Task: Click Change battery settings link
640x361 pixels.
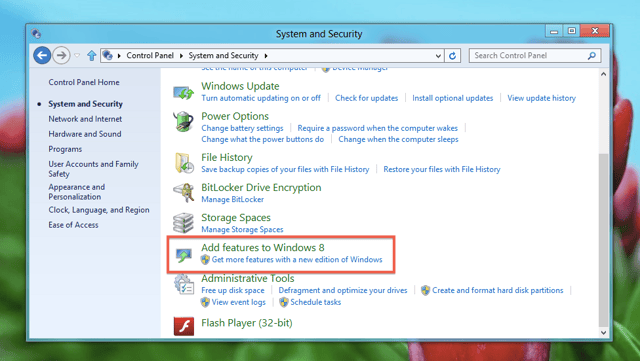Action: [242, 128]
